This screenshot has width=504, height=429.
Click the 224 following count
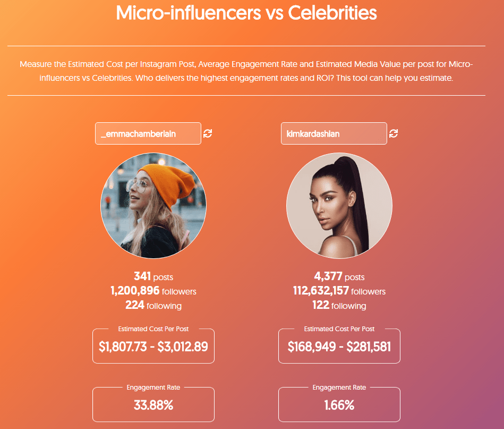[153, 305]
